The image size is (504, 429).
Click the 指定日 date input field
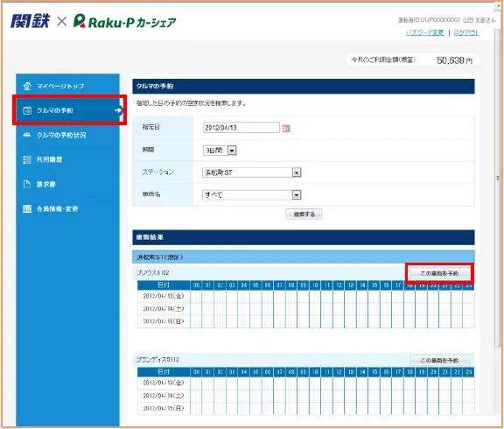coord(241,128)
